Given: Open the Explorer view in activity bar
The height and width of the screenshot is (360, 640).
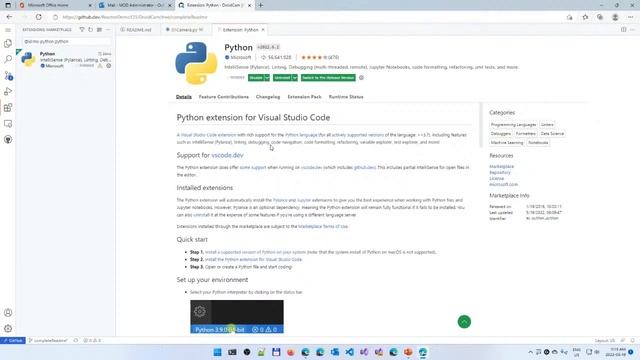Looking at the screenshot, I should (x=8, y=44).
